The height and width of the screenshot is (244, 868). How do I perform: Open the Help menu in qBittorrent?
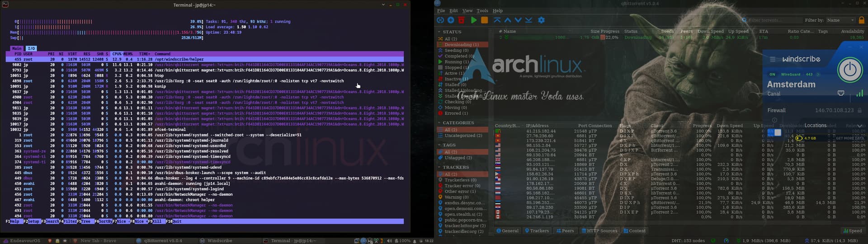click(497, 11)
